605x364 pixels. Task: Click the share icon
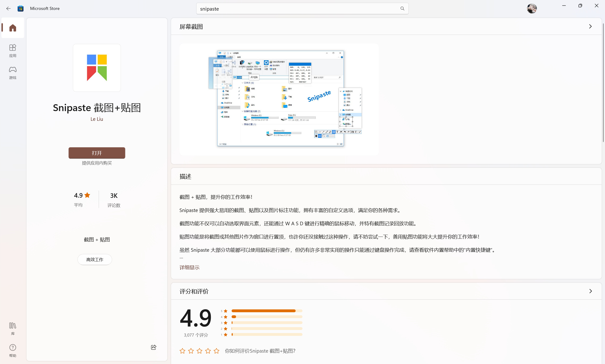154,347
